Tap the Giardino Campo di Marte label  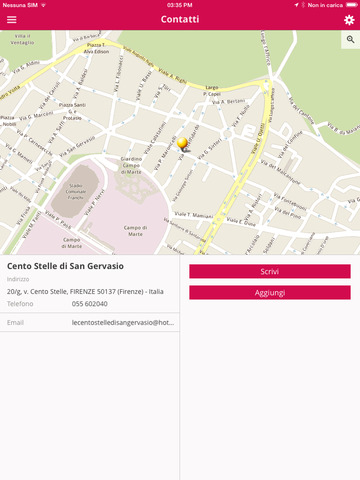[131, 165]
